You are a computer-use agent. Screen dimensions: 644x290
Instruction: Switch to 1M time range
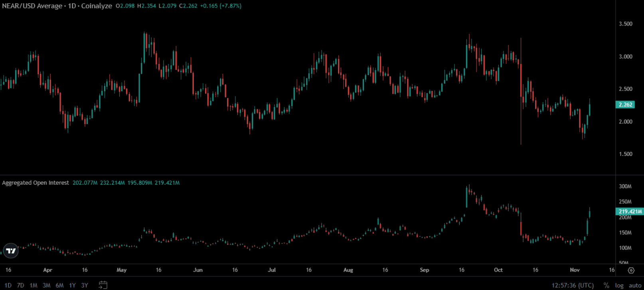pos(34,285)
